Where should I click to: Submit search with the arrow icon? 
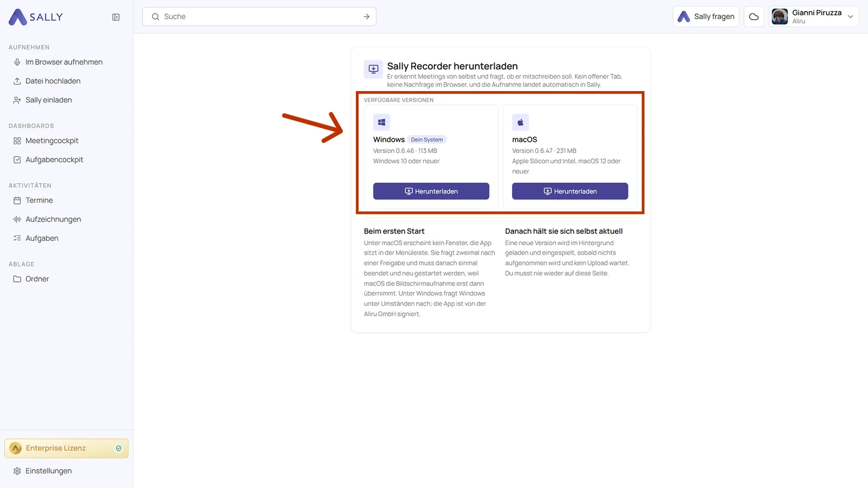(x=367, y=17)
